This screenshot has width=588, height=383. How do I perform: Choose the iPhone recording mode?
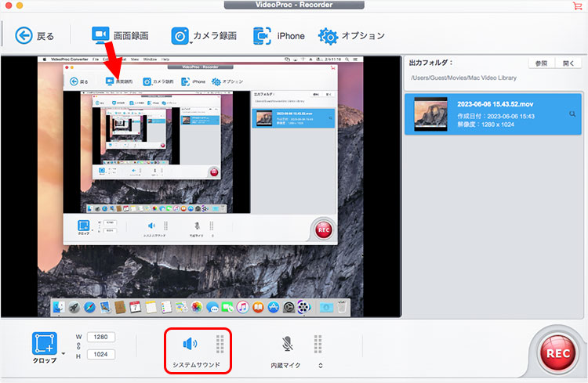279,36
